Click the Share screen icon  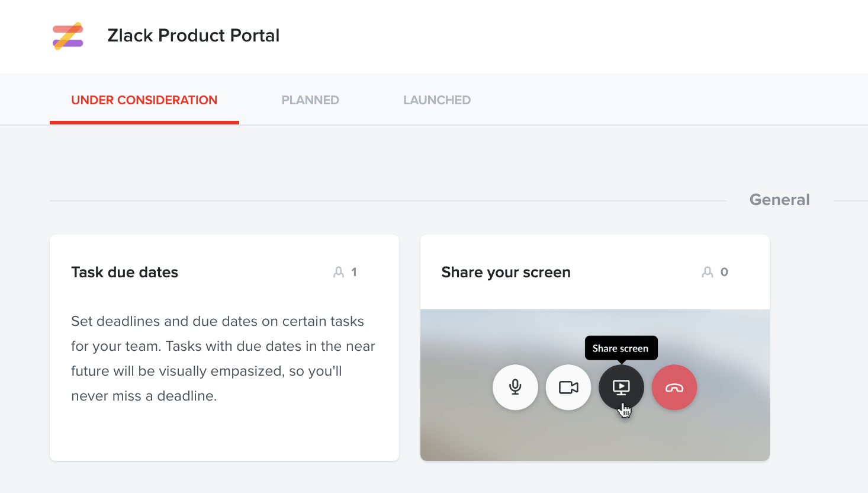click(621, 387)
